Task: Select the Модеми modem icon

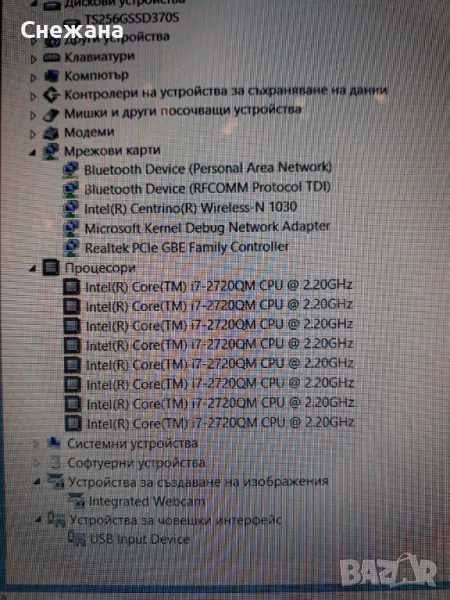Action: (51, 133)
